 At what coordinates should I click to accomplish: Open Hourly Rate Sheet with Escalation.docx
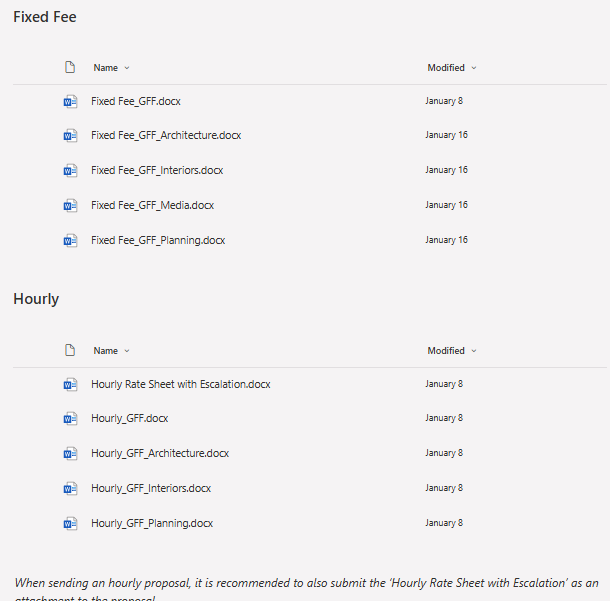tap(181, 384)
